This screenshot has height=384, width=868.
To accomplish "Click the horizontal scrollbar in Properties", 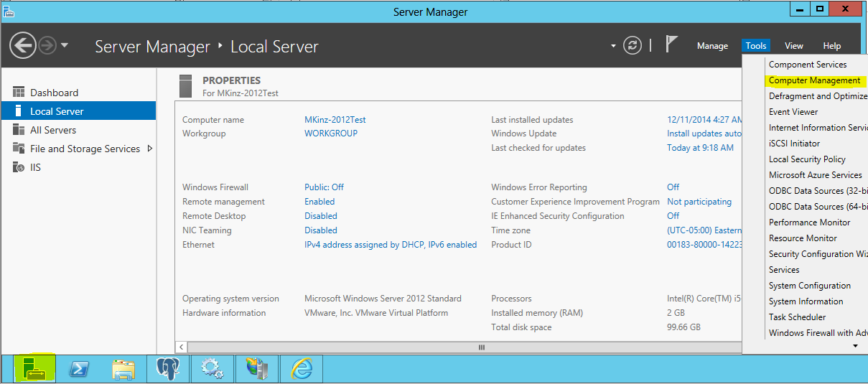I will pos(481,347).
